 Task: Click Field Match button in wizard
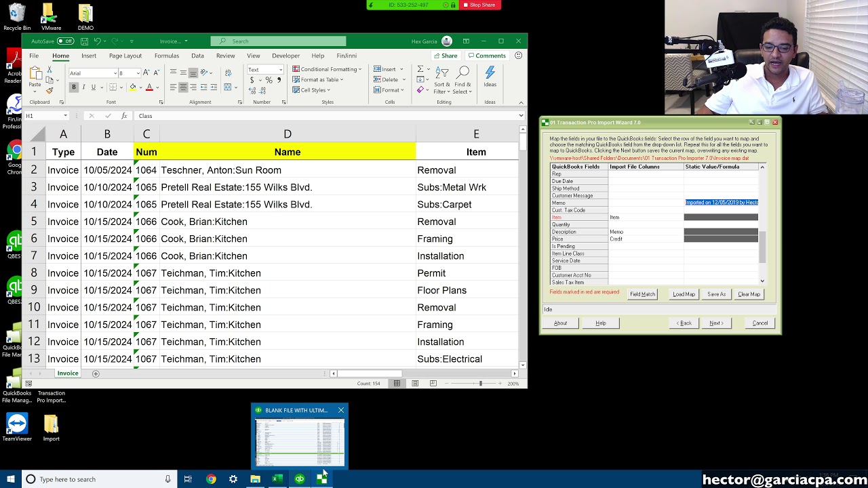pyautogui.click(x=642, y=294)
